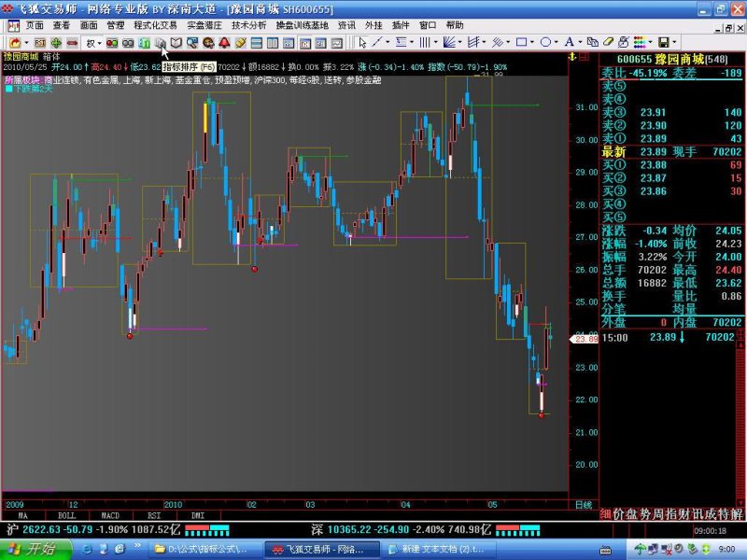The width and height of the screenshot is (747, 560).
Task: Select the eraser tool
Action: pyautogui.click(x=609, y=43)
